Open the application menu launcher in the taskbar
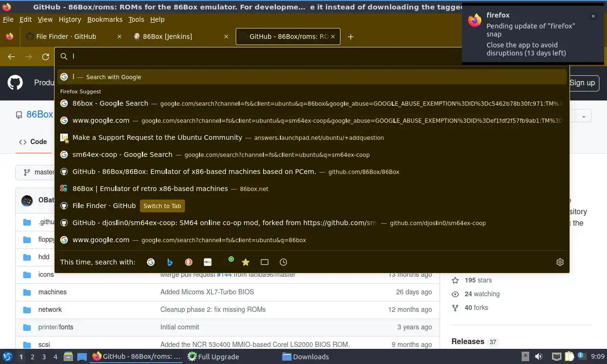Viewport: 607px width, 364px height. point(8,356)
